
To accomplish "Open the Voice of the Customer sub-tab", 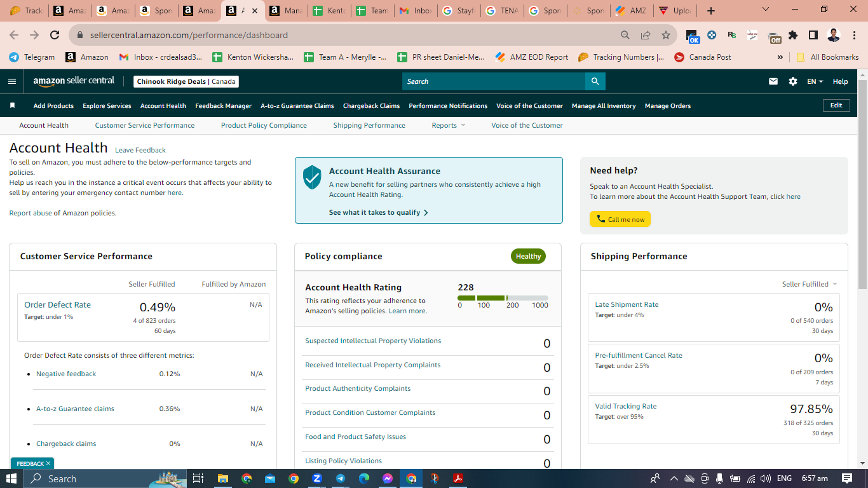I will pyautogui.click(x=527, y=125).
